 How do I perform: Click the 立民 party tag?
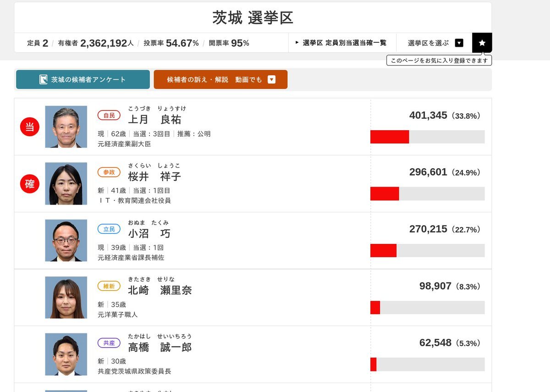tap(109, 229)
